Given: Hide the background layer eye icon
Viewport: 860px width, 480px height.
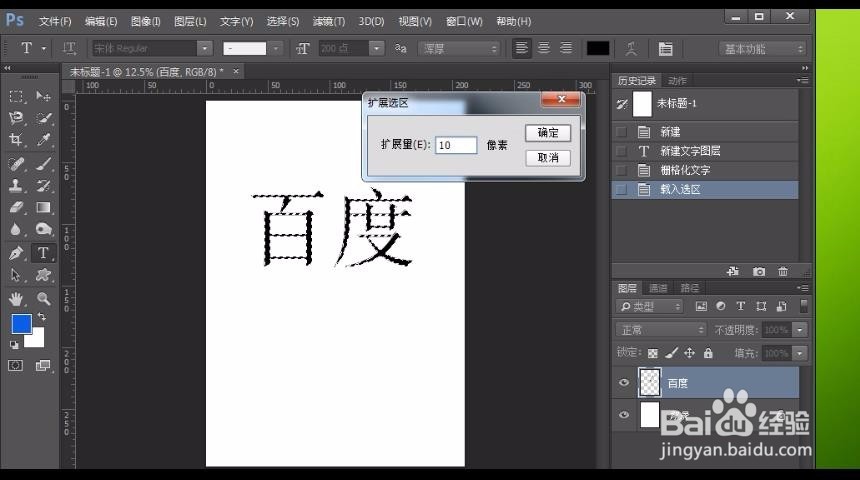Looking at the screenshot, I should (624, 415).
